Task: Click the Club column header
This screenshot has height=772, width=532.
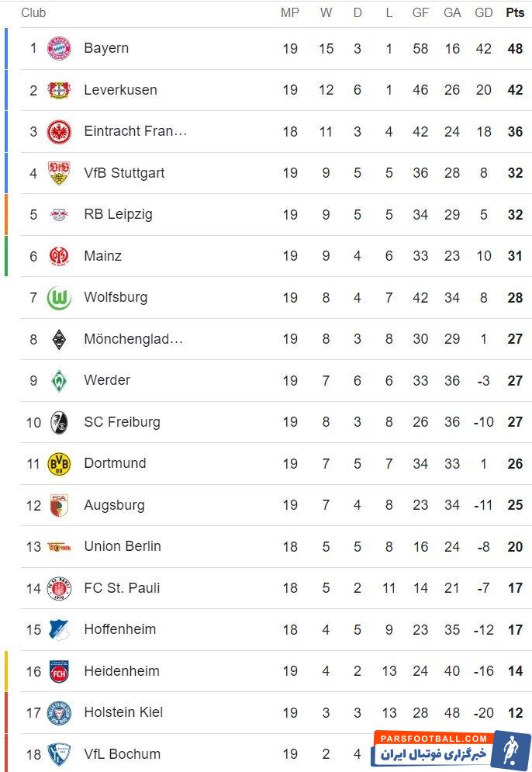Action: pyautogui.click(x=33, y=12)
